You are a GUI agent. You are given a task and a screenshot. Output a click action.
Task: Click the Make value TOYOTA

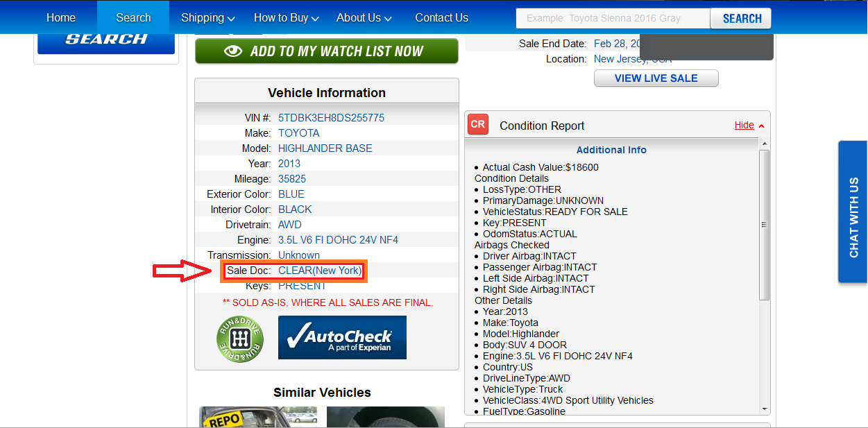tap(299, 133)
